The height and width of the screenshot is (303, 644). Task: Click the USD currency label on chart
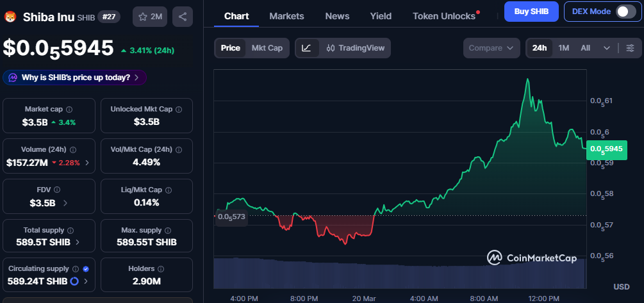click(622, 286)
